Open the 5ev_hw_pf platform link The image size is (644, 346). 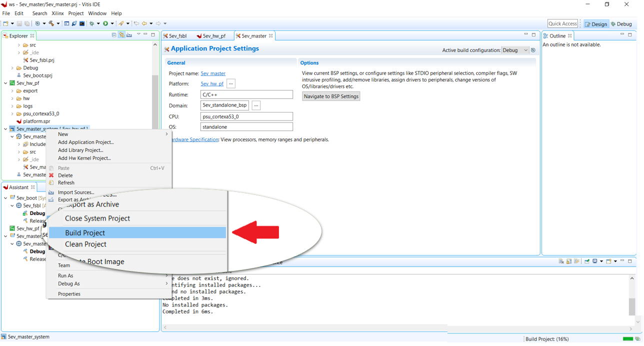tap(212, 84)
